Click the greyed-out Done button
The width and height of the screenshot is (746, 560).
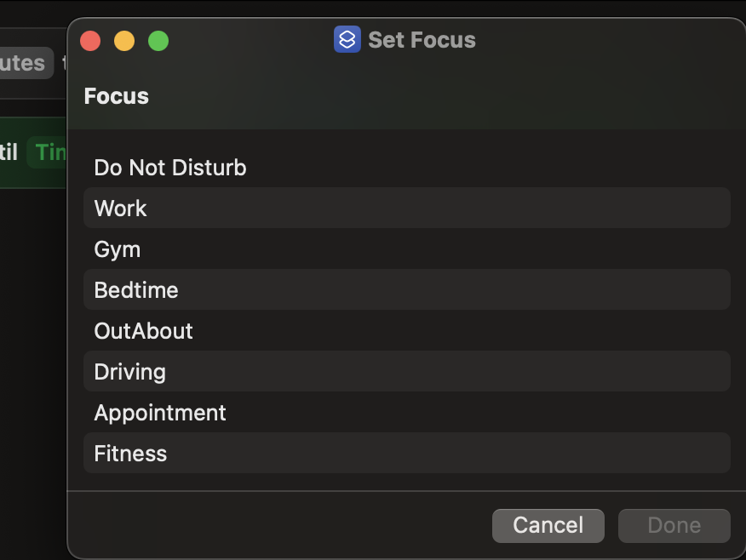click(674, 526)
